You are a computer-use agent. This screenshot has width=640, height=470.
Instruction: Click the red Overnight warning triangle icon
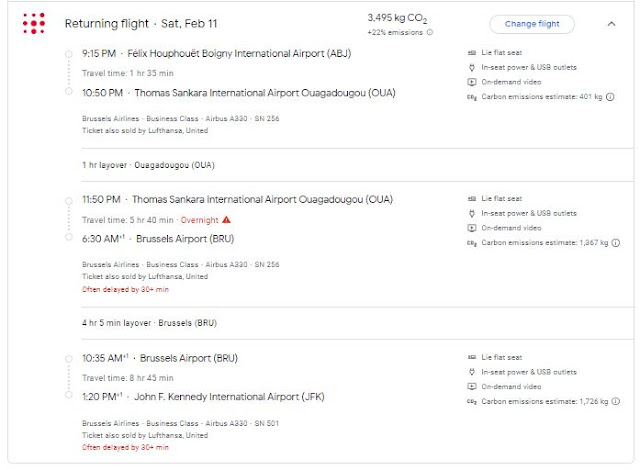point(227,219)
